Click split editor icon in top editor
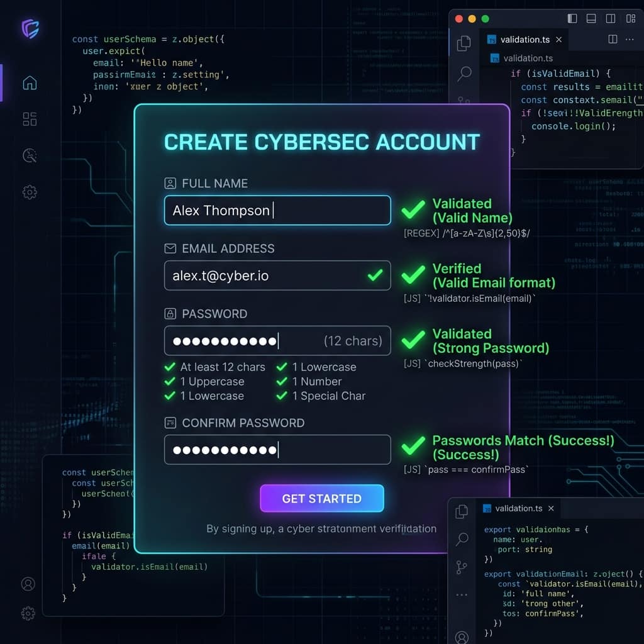 pos(613,39)
